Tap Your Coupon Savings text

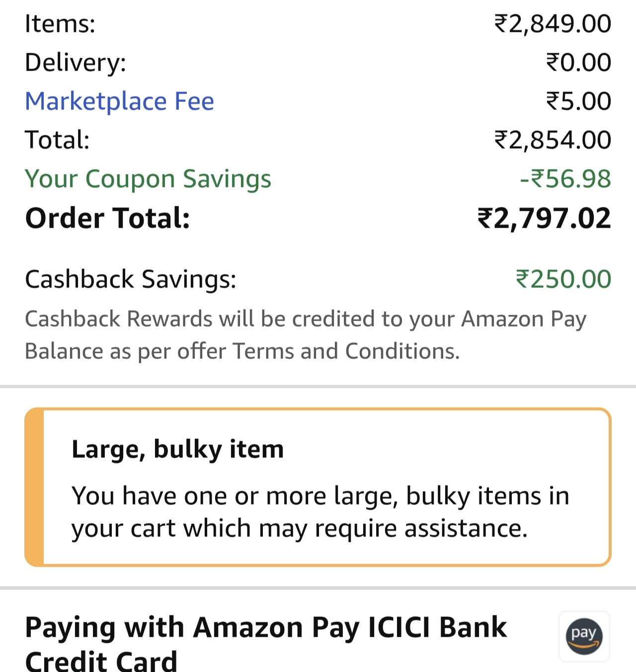pyautogui.click(x=148, y=179)
